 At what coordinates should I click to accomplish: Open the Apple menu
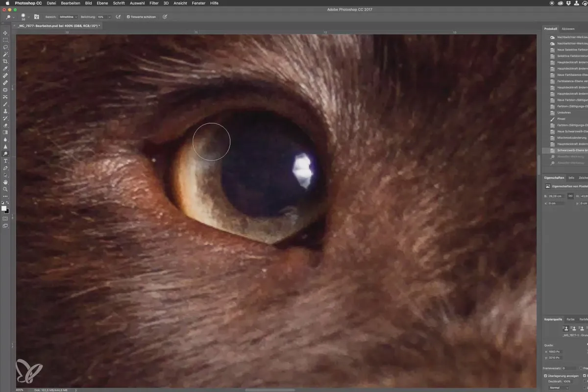(x=8, y=3)
